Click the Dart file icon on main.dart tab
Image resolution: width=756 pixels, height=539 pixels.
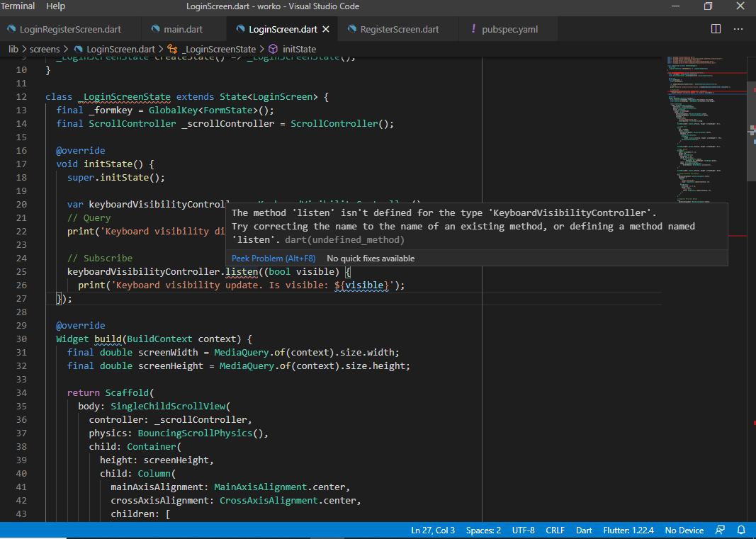click(x=155, y=29)
